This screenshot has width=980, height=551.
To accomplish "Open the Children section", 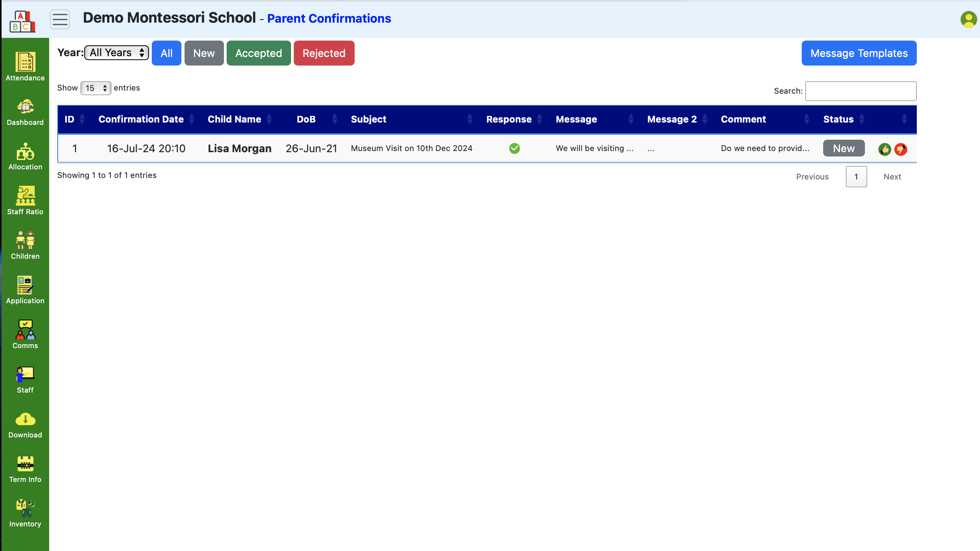I will 25,245.
